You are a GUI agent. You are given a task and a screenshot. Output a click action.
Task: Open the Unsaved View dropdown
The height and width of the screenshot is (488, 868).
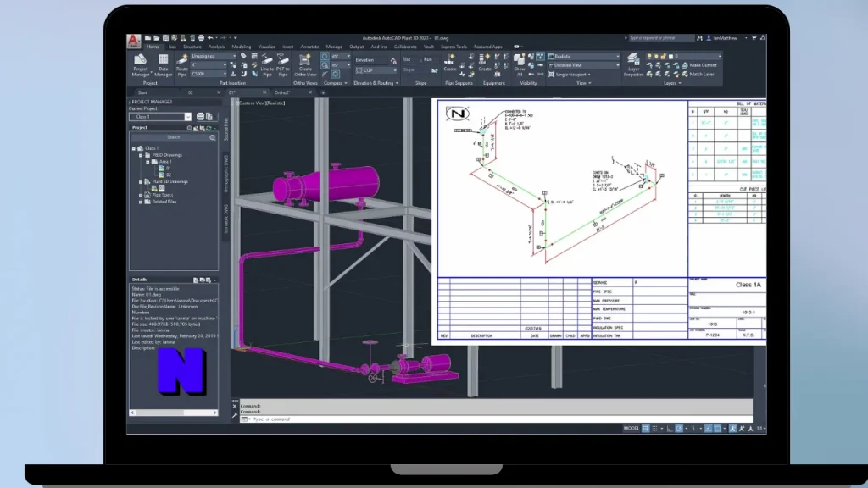pos(584,65)
